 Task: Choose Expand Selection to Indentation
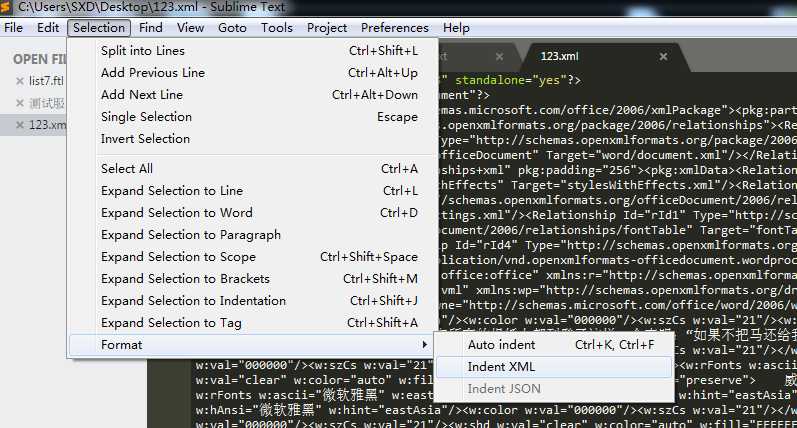pos(253,300)
